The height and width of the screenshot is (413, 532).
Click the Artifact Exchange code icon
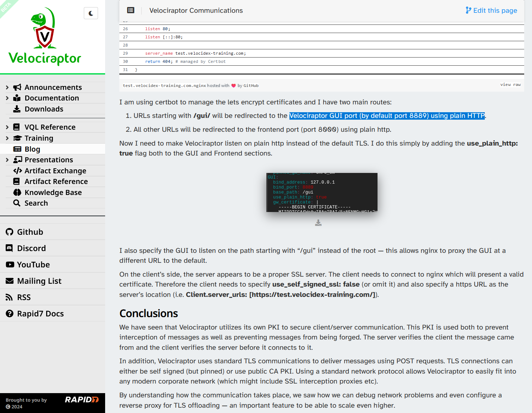17,171
